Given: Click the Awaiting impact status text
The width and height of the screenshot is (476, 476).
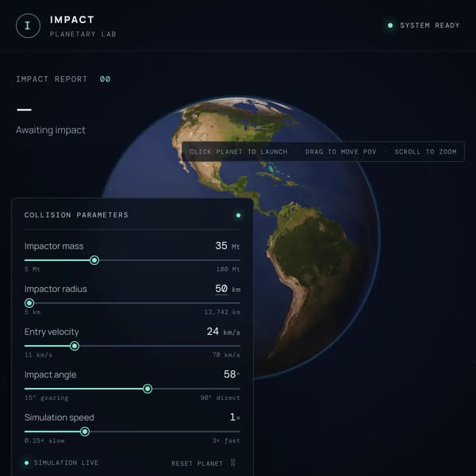Looking at the screenshot, I should [51, 130].
